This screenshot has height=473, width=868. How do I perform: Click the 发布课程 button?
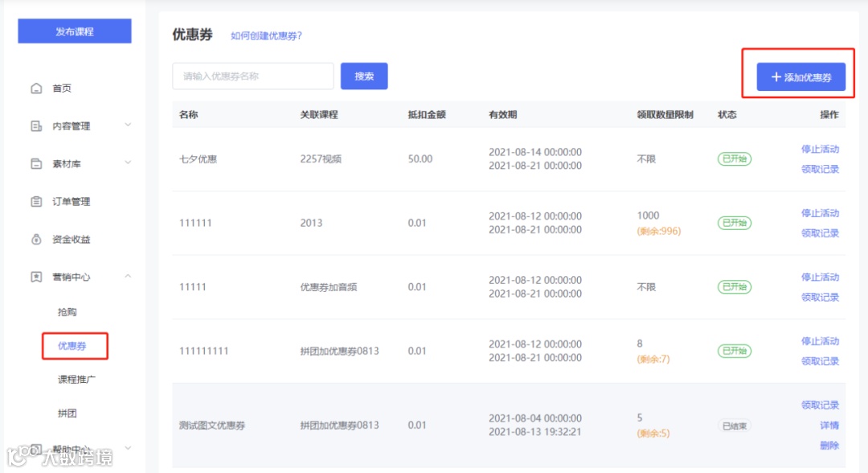[x=75, y=31]
